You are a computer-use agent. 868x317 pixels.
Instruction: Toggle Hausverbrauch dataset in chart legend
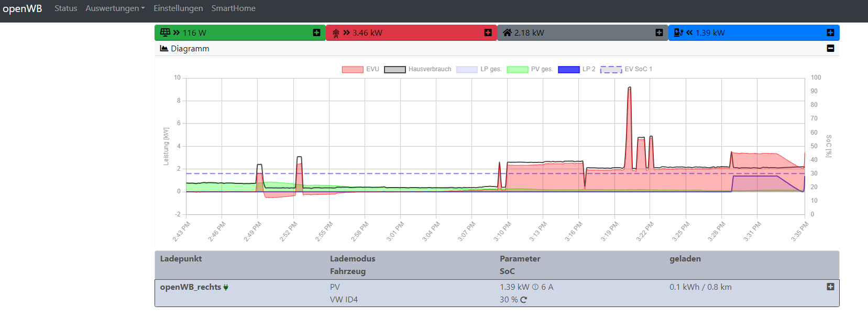[417, 69]
